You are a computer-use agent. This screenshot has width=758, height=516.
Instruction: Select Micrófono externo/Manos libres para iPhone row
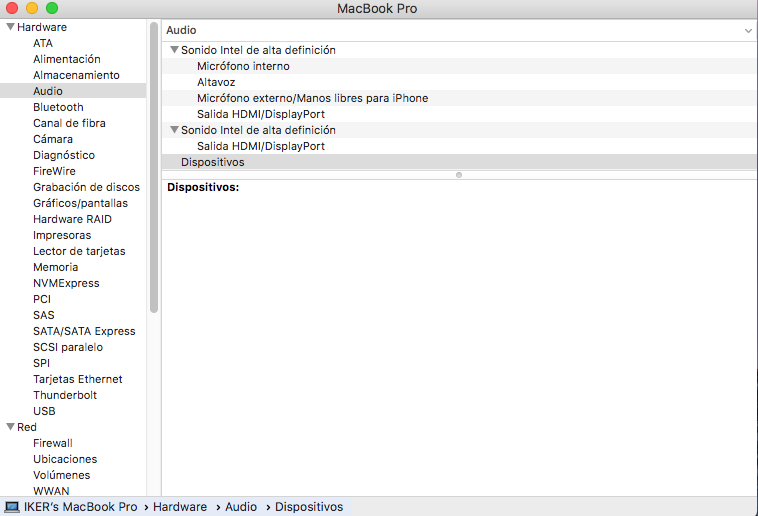[459, 98]
